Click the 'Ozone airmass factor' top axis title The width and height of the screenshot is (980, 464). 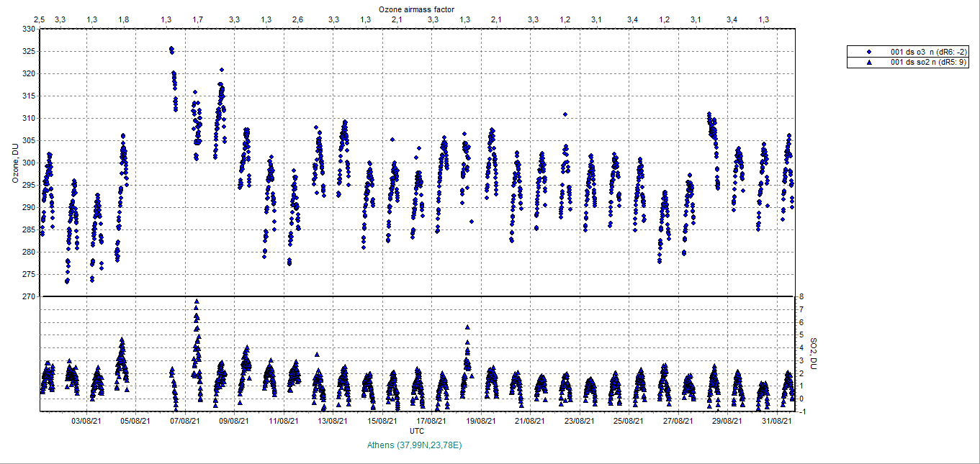coord(416,8)
